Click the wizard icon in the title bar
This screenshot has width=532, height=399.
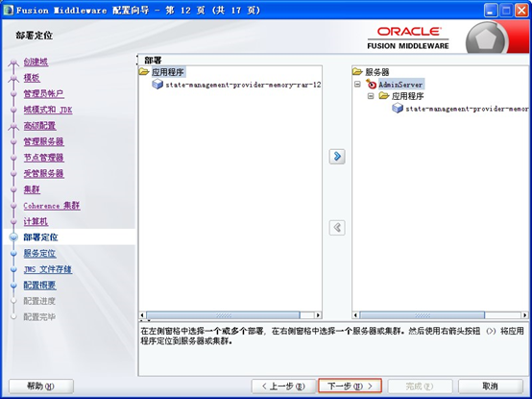tap(8, 10)
